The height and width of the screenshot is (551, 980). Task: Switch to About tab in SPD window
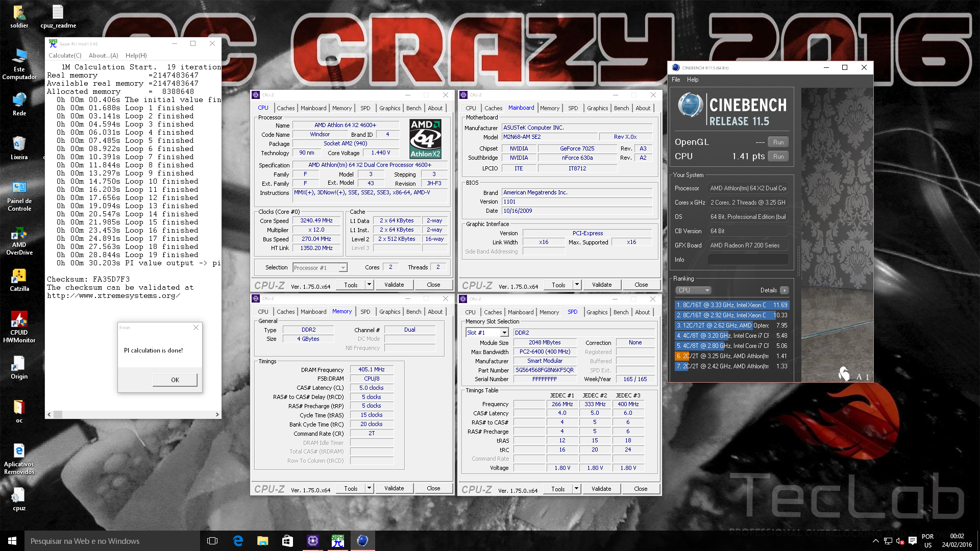(x=643, y=312)
